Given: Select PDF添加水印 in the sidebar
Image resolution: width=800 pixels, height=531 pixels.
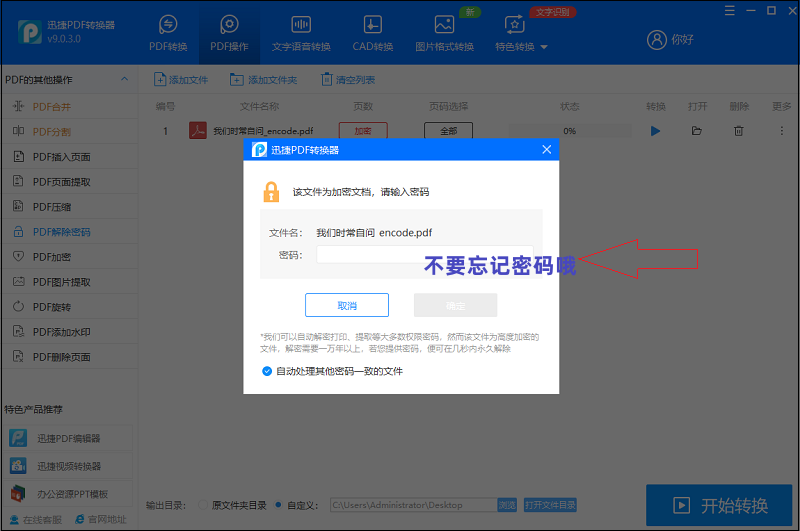Looking at the screenshot, I should tap(69, 332).
